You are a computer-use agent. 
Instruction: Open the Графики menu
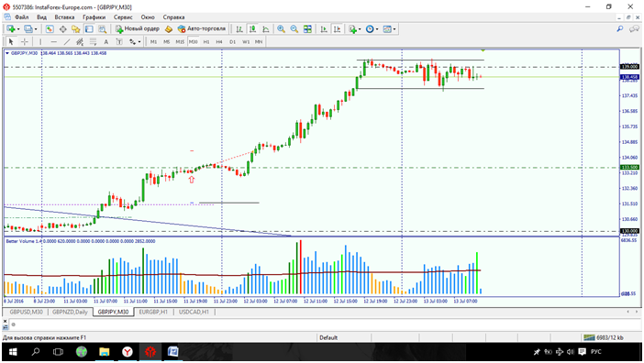(94, 17)
